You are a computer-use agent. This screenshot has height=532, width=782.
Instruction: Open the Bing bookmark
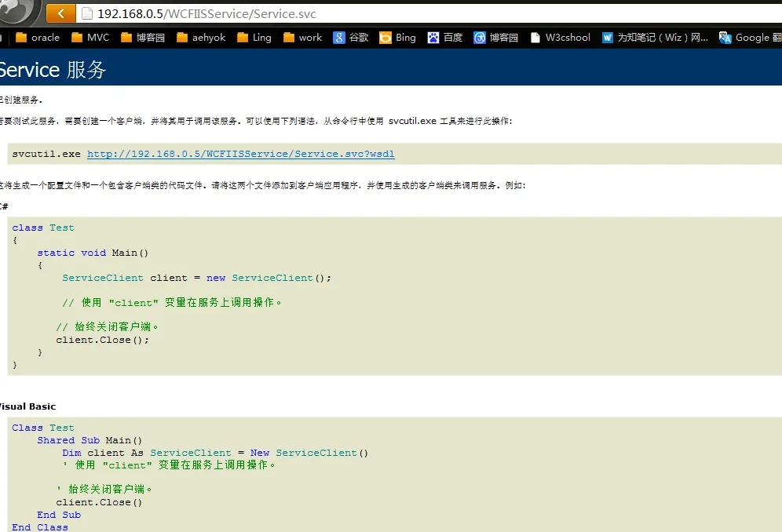point(398,37)
